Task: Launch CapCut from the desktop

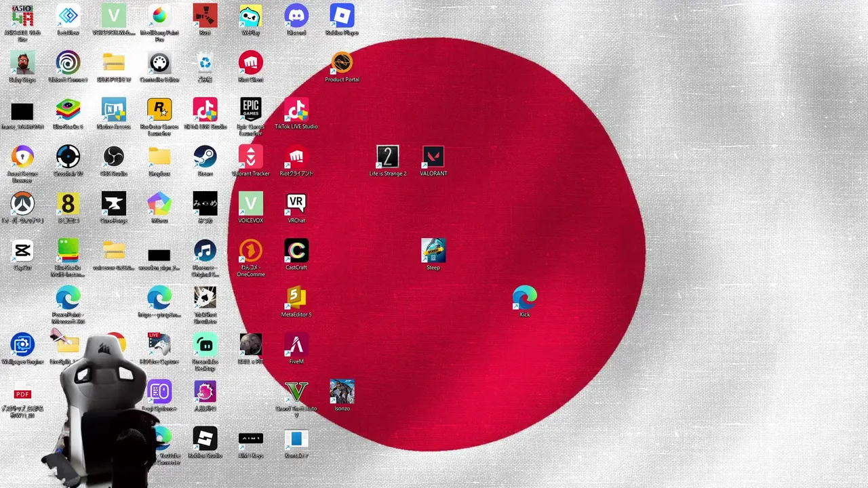Action: pyautogui.click(x=22, y=251)
